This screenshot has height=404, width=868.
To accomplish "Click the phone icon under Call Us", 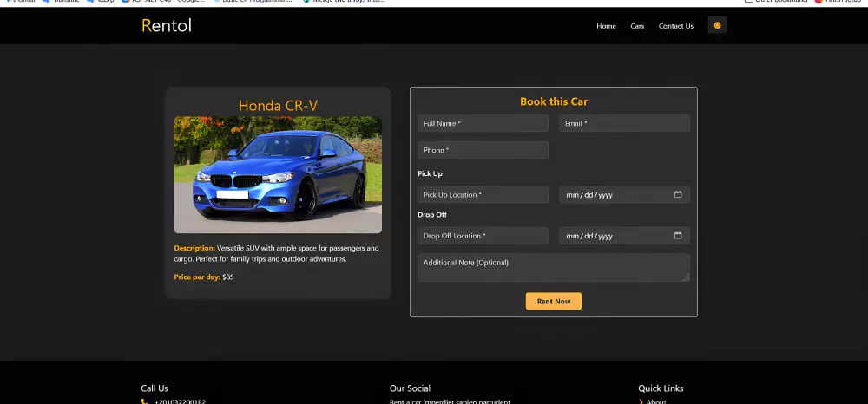I will click(144, 401).
